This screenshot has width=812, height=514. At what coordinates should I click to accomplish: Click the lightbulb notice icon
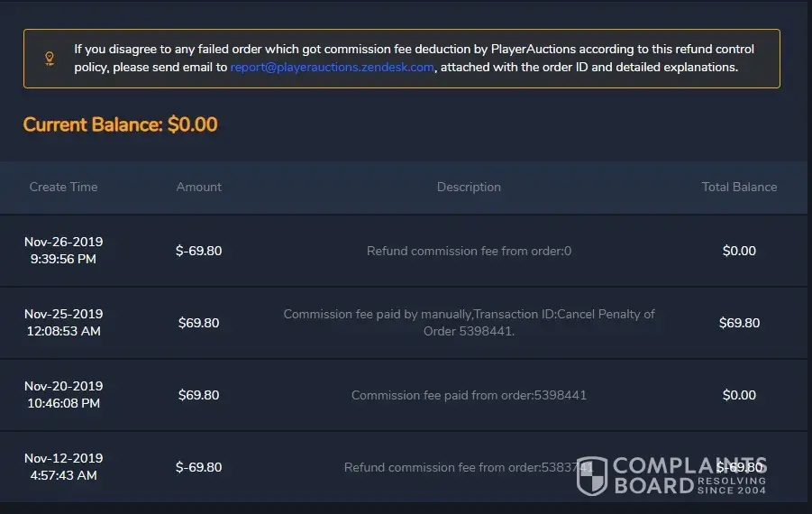pos(50,59)
